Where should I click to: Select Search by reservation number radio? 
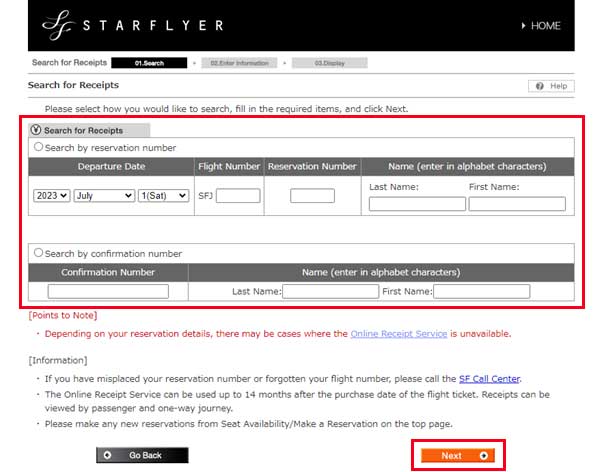coord(39,147)
